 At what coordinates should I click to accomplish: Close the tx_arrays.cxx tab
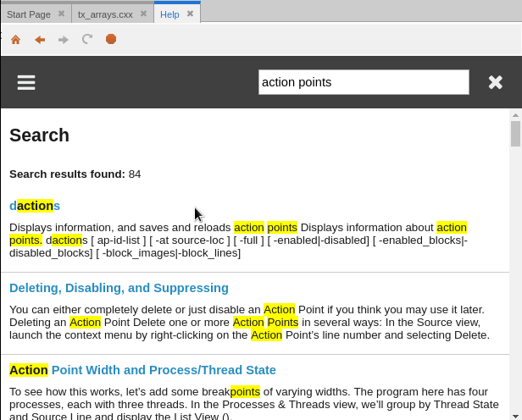[144, 14]
